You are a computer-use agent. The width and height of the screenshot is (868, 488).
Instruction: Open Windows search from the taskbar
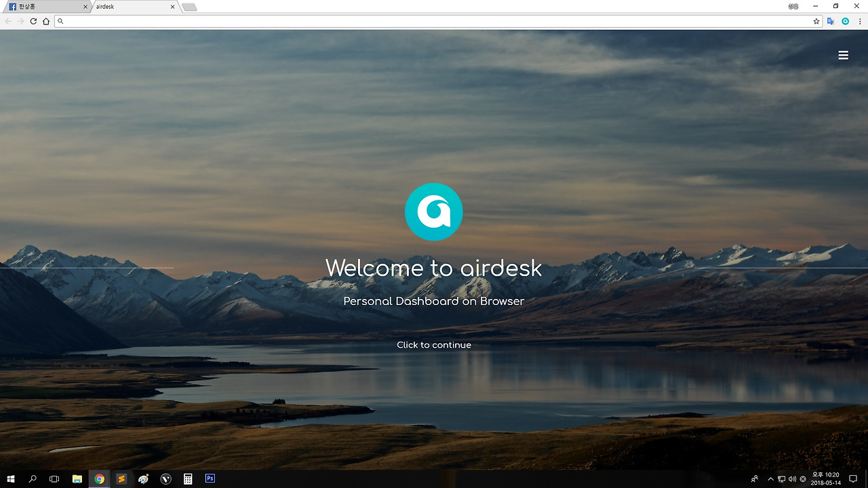click(x=33, y=479)
